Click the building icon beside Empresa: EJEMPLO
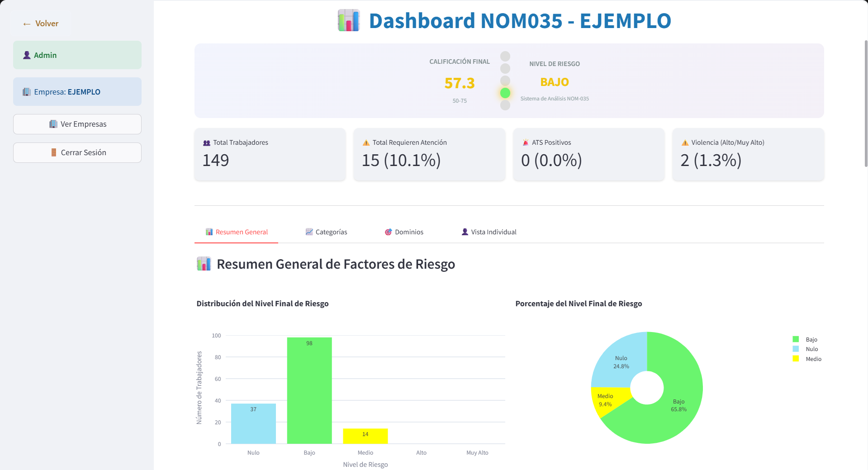868x470 pixels. [x=27, y=92]
